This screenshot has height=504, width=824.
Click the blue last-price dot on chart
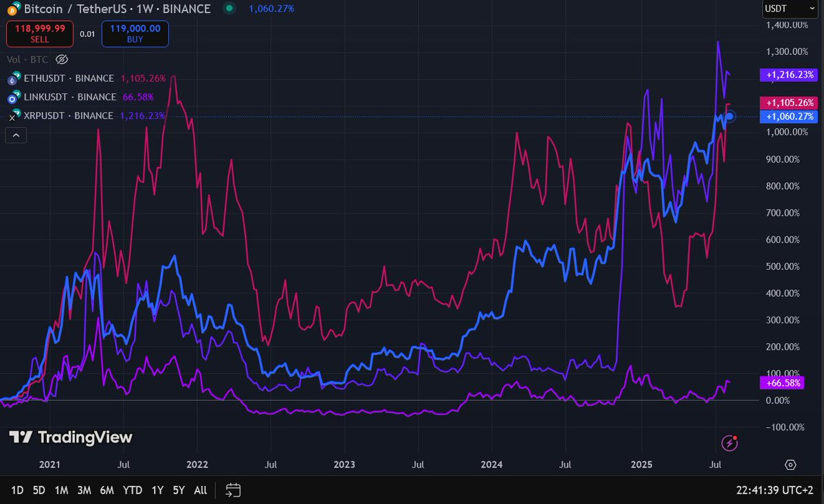[x=729, y=116]
